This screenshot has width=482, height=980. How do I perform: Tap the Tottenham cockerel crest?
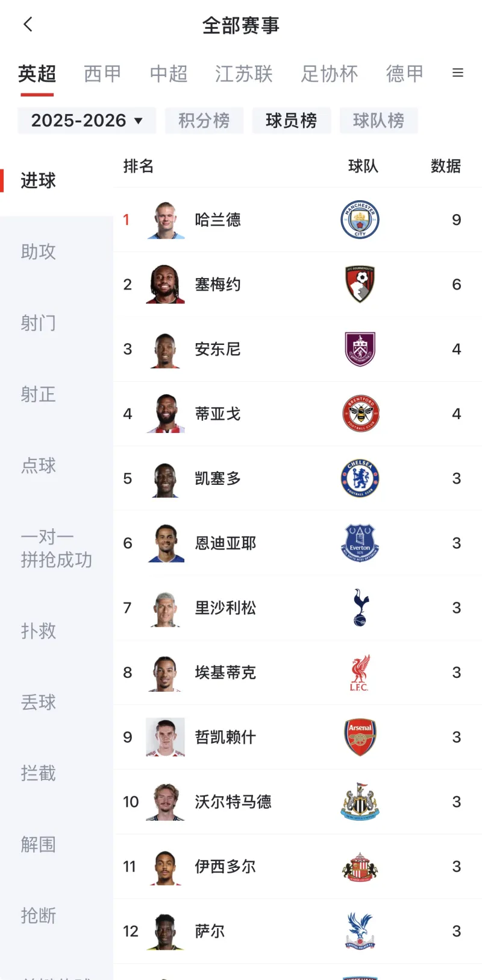(360, 607)
